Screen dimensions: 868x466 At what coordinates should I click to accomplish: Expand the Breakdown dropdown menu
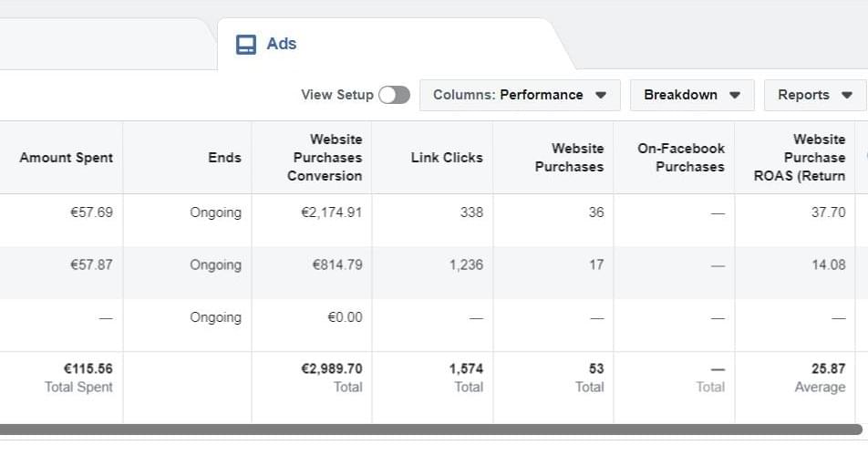pyautogui.click(x=691, y=95)
